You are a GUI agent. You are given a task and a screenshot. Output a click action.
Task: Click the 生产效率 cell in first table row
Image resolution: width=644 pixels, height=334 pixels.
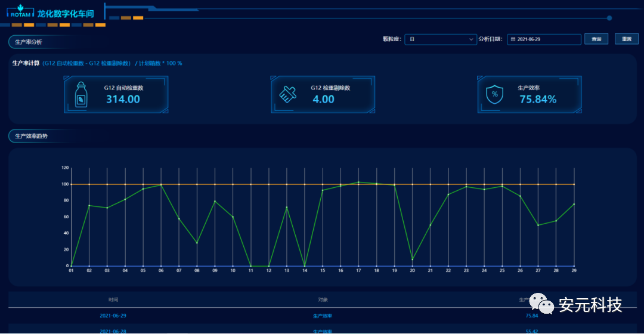323,316
